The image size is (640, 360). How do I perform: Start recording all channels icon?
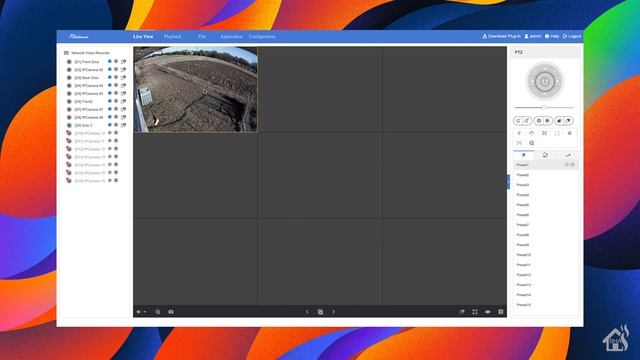tap(488, 312)
